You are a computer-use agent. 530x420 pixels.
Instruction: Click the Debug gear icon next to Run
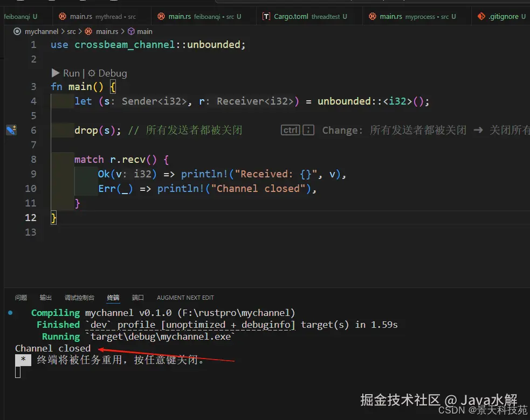(92, 73)
